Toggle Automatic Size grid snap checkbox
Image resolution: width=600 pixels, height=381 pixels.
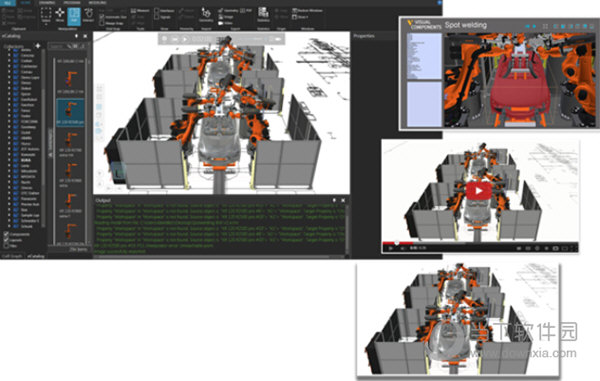[101, 17]
